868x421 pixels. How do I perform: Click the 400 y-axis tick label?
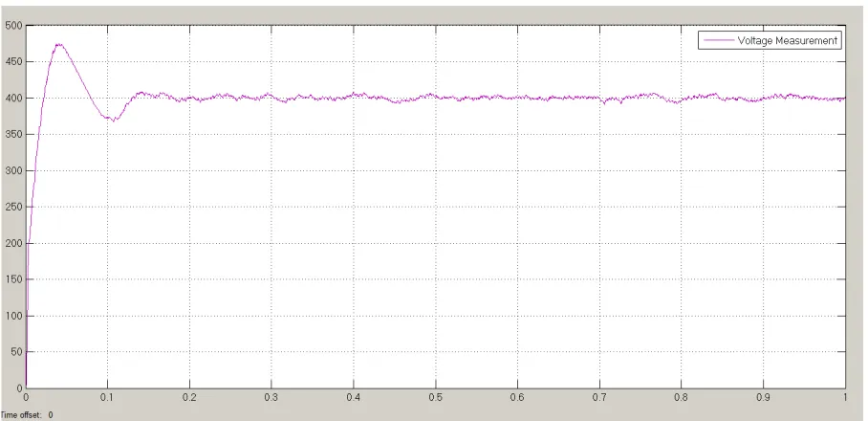click(13, 98)
